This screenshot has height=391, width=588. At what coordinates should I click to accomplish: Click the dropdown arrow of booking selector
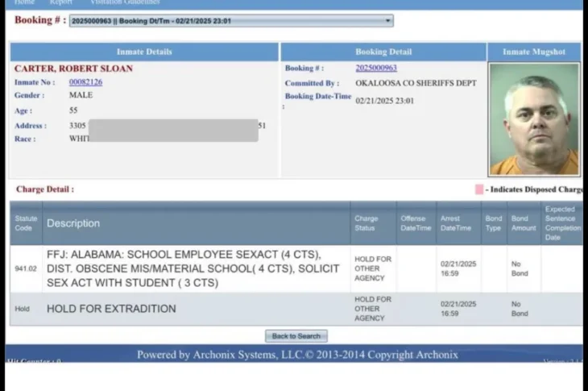389,21
